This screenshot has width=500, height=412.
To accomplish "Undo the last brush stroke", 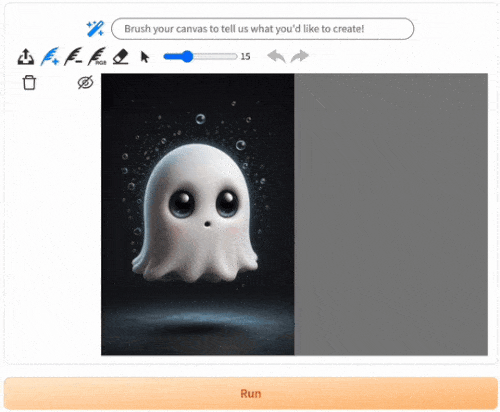I will pyautogui.click(x=277, y=56).
